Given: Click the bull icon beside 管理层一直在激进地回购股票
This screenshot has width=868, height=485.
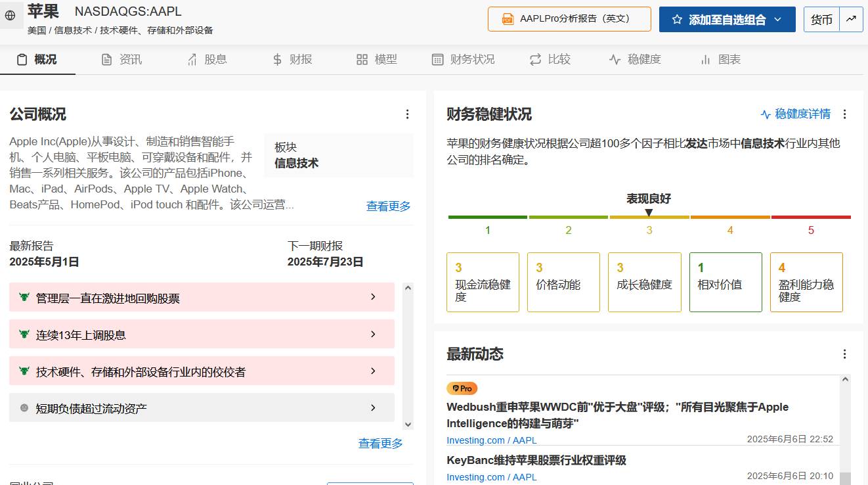Looking at the screenshot, I should click(24, 298).
